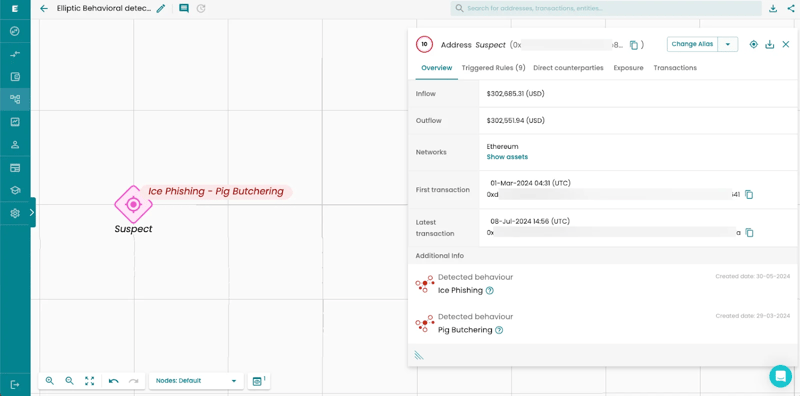Select the Suspect node on the canvas
This screenshot has width=800, height=396.
[133, 205]
